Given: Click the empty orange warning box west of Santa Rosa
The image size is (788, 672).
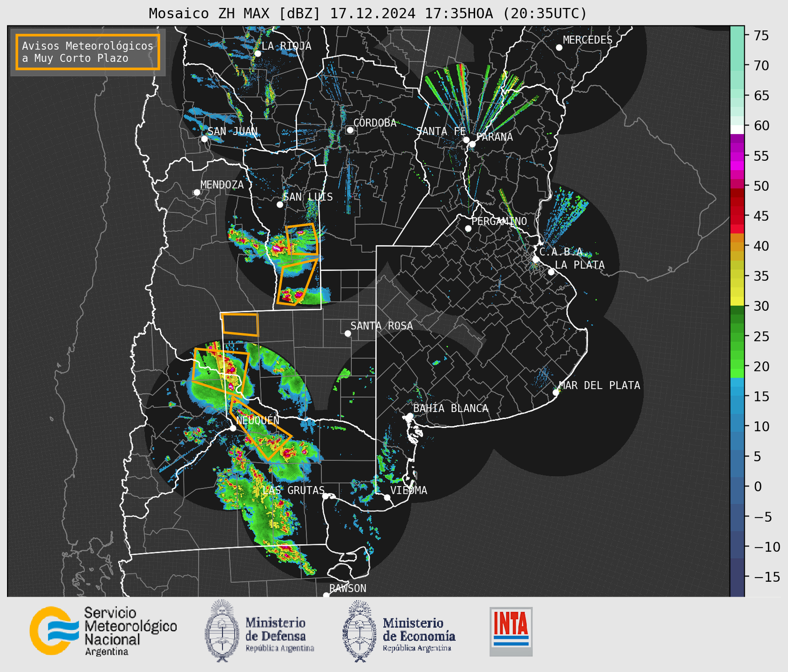Looking at the screenshot, I should pyautogui.click(x=240, y=324).
